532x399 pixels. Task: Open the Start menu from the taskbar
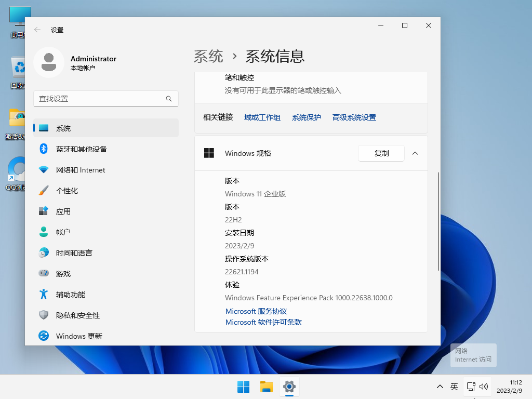coord(243,387)
